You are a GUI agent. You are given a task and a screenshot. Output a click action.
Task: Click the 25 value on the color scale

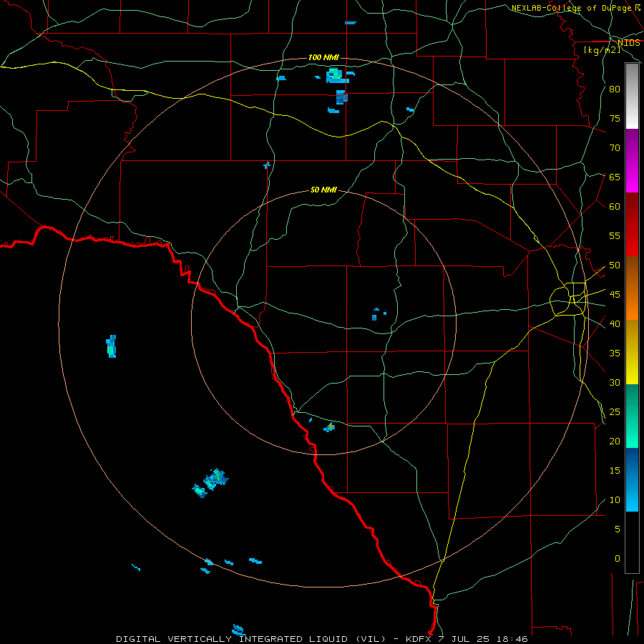click(x=615, y=412)
